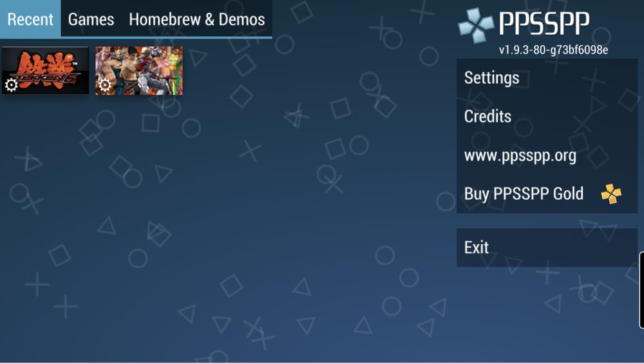The height and width of the screenshot is (363, 644).
Task: Open settings gear on Tekken characters thumbnail
Action: [105, 85]
